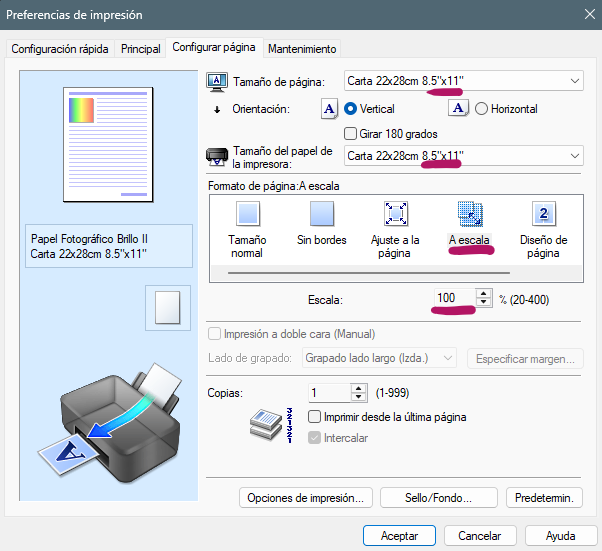Viewport: 602px width, 551px height.
Task: Select the Tamaño normal page format icon
Action: pyautogui.click(x=247, y=212)
